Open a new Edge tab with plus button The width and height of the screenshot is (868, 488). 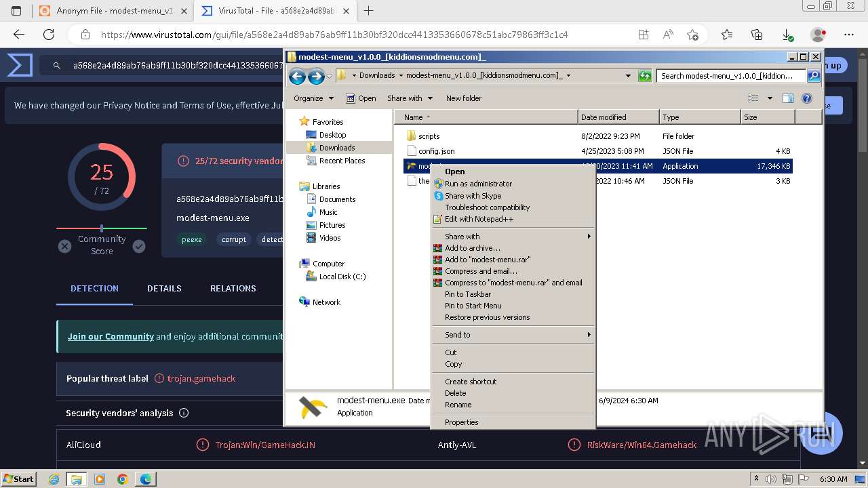click(x=369, y=11)
